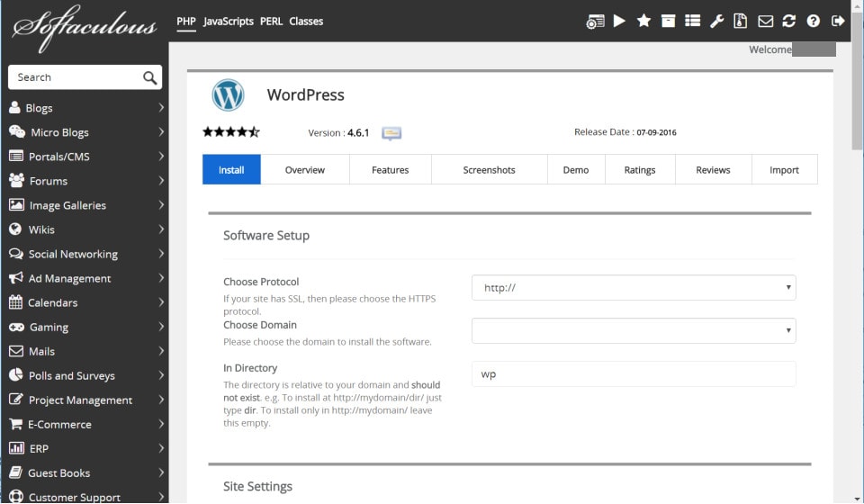
Task: Click the In Directory text field
Action: click(634, 374)
